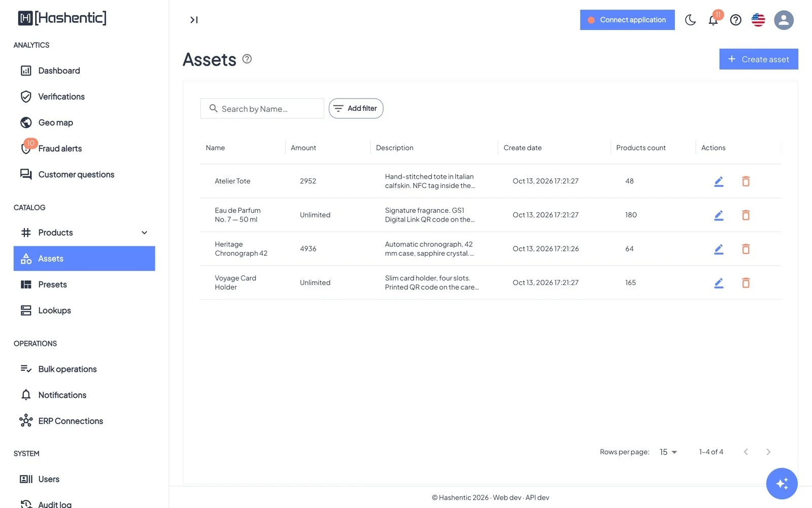Delete the Heritage Chronograph 42 asset
The image size is (812, 508).
click(x=746, y=249)
